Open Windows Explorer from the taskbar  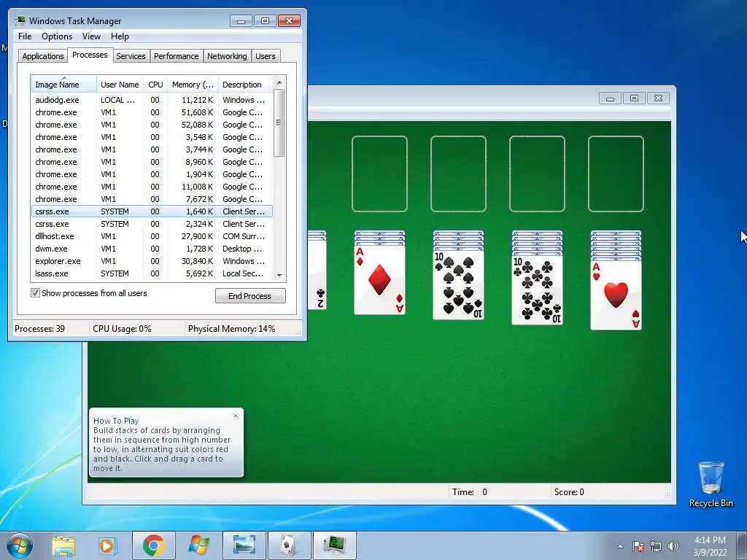(x=63, y=545)
